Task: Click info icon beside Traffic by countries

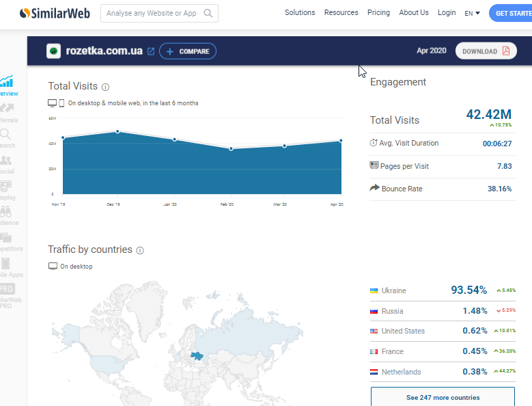Action: click(x=140, y=250)
